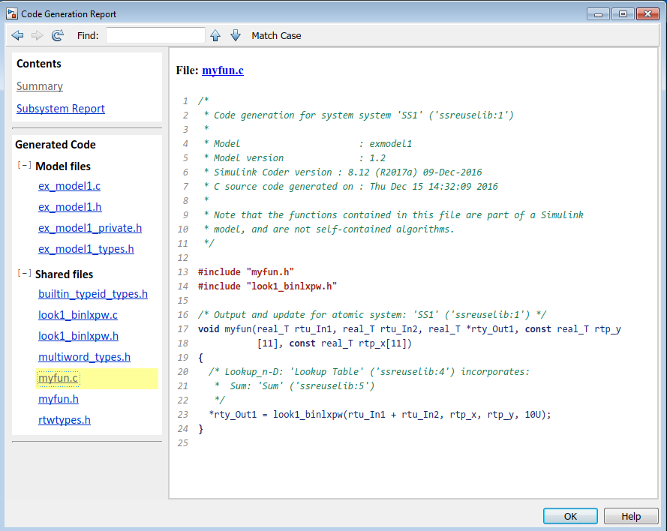Click the OK button
Image resolution: width=667 pixels, height=531 pixels.
click(x=570, y=516)
